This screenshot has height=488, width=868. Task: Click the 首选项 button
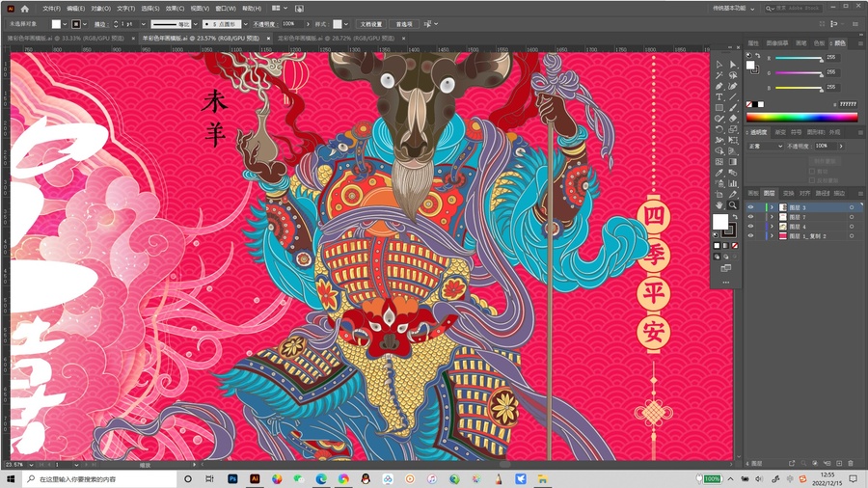[403, 24]
